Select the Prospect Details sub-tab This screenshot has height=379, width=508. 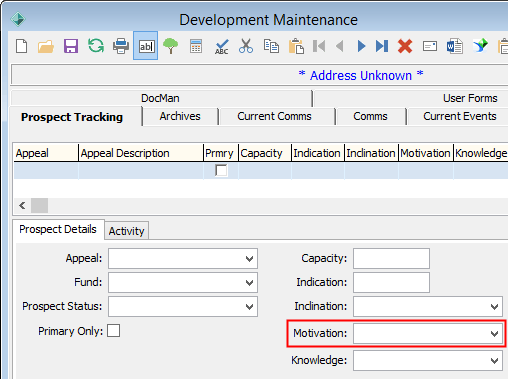click(58, 229)
